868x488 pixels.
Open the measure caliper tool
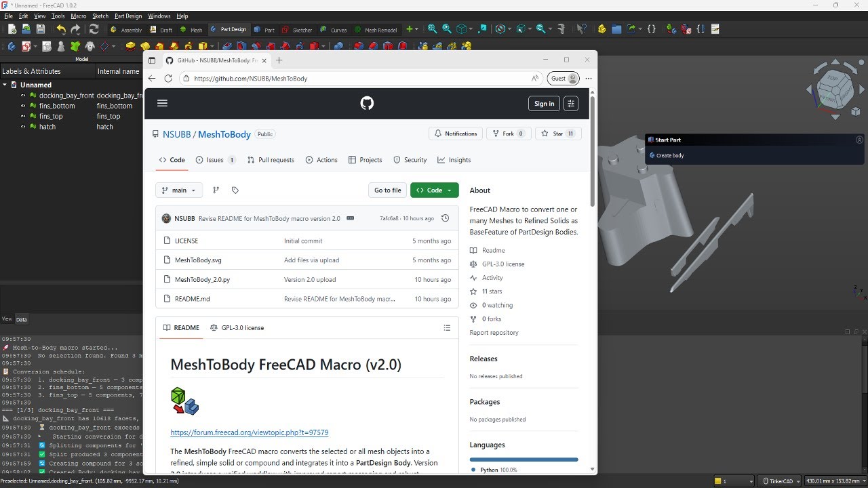pos(561,29)
